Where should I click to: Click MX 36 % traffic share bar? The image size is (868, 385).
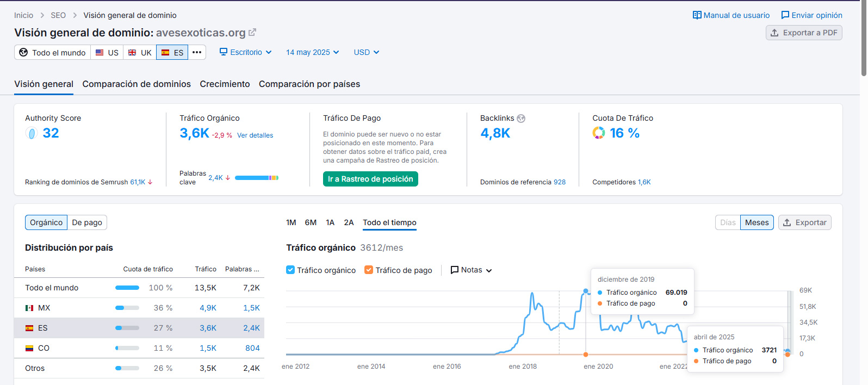click(x=127, y=308)
